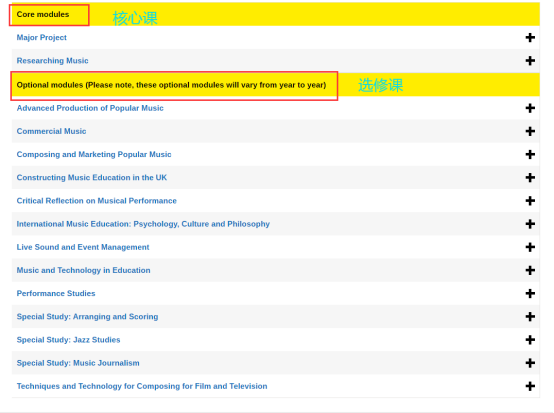Expand Performance Studies using plus icon

tap(530, 294)
